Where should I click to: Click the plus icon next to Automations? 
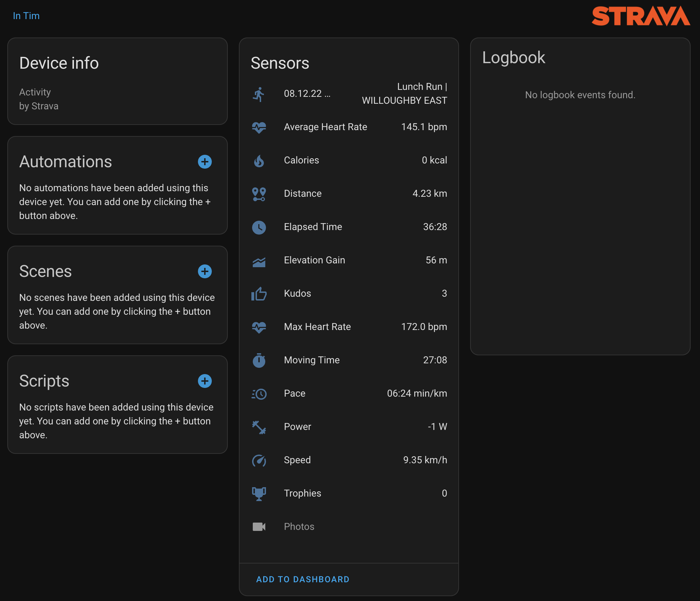(x=205, y=162)
